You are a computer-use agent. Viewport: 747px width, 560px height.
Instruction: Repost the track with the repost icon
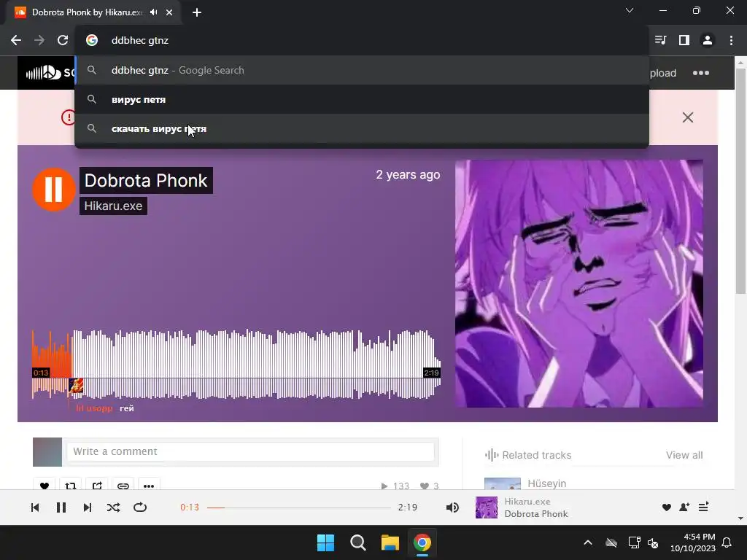[x=71, y=485]
